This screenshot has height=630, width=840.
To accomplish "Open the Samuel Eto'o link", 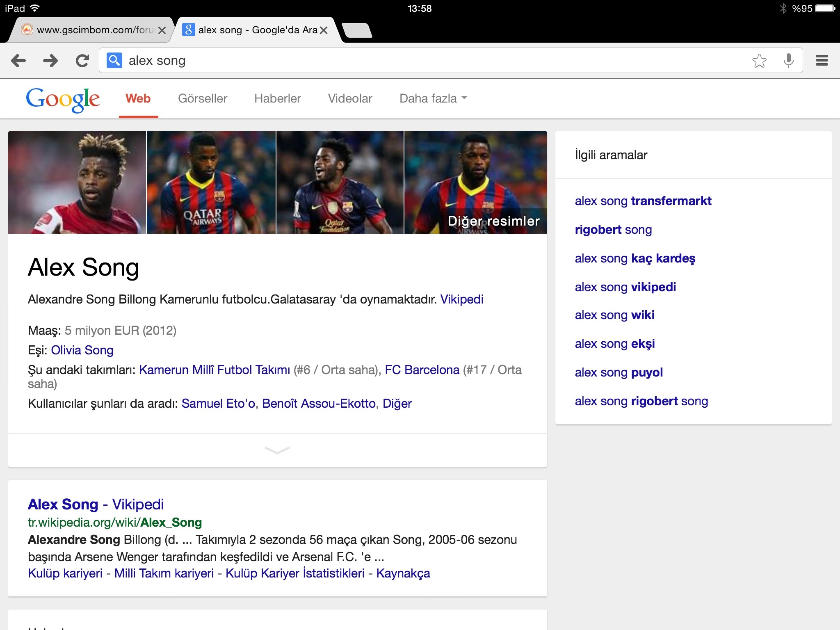I will click(218, 404).
